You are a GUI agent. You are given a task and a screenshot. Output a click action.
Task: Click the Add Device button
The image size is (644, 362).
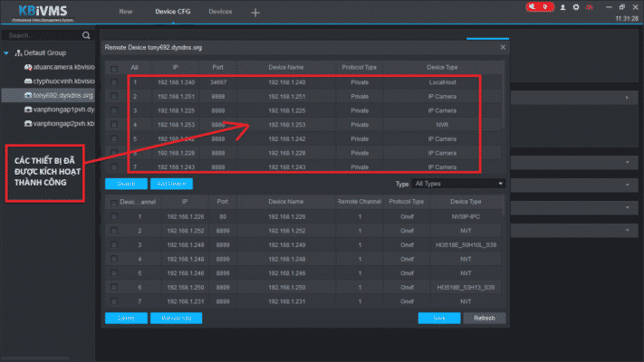(171, 184)
